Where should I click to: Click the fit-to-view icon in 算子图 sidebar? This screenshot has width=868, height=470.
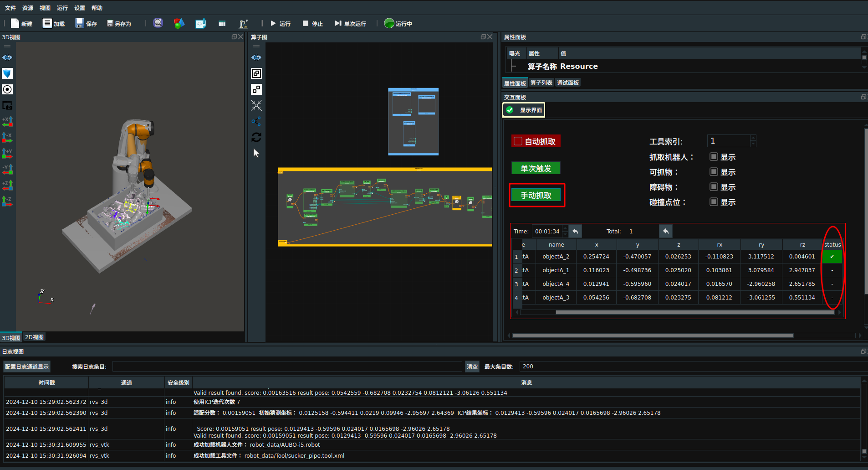[256, 73]
